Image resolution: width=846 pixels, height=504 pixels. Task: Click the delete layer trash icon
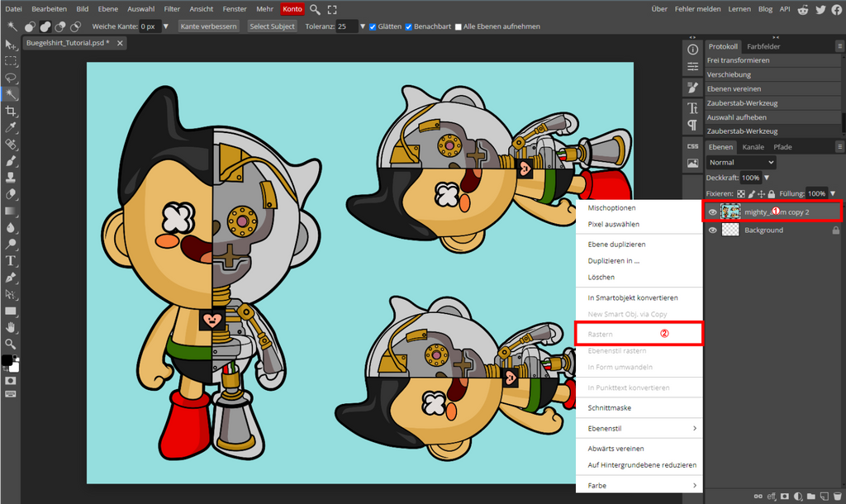(x=838, y=496)
